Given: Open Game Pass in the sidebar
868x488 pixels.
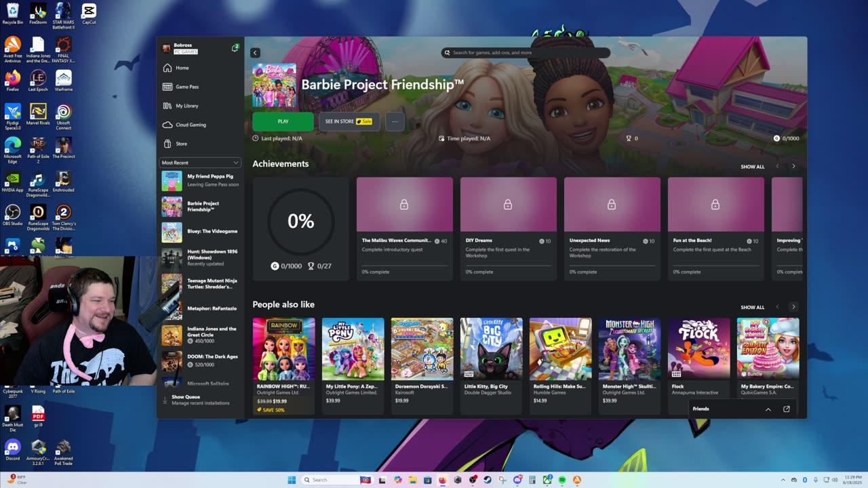Looking at the screenshot, I should point(199,87).
